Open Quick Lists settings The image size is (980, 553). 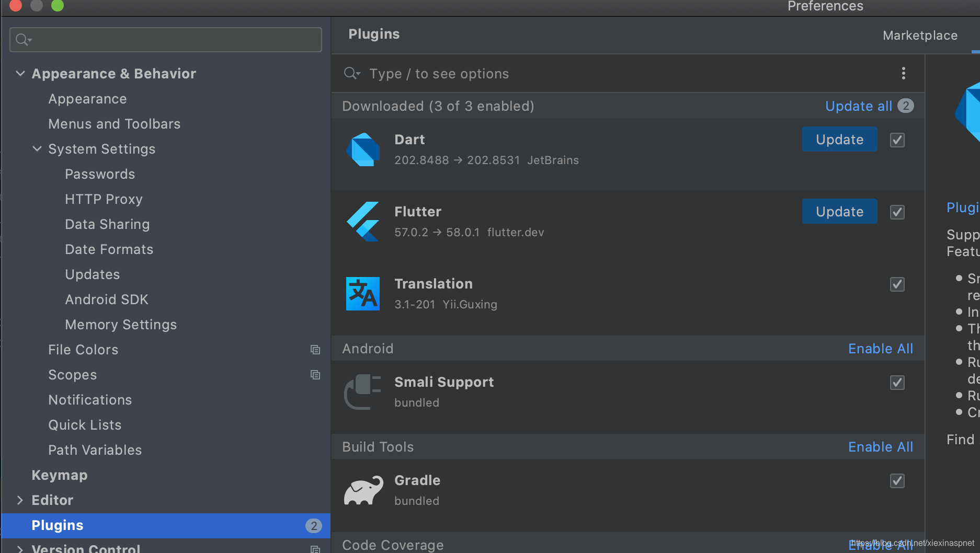85,425
